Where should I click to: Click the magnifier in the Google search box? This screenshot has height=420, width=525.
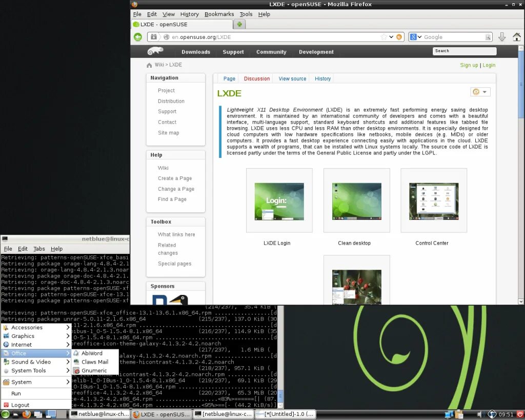(488, 37)
